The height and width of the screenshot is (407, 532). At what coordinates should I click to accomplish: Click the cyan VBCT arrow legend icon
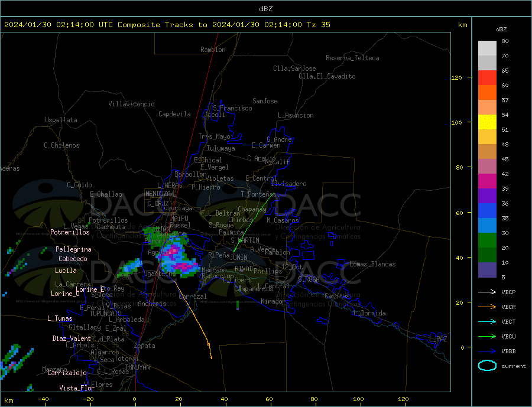click(x=487, y=321)
